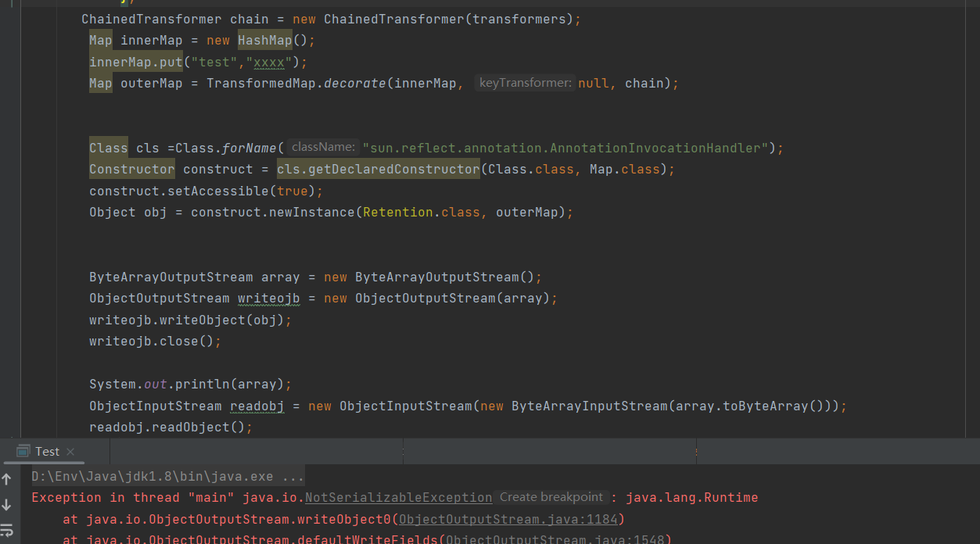Click the className parameter hint

point(323,147)
